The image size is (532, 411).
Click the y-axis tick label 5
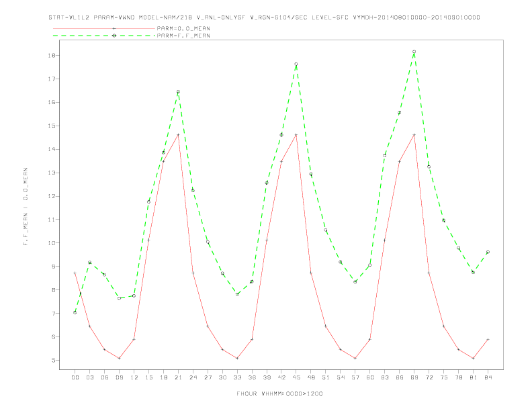click(x=54, y=360)
